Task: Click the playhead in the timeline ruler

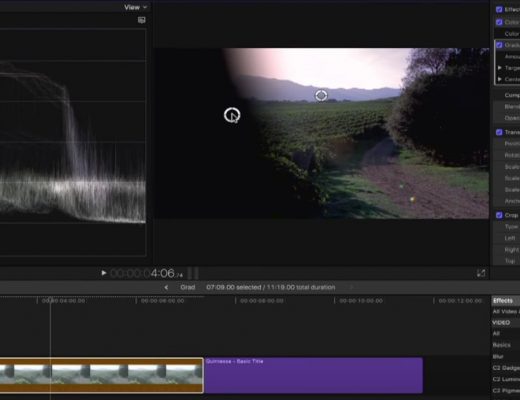Action: coord(50,300)
